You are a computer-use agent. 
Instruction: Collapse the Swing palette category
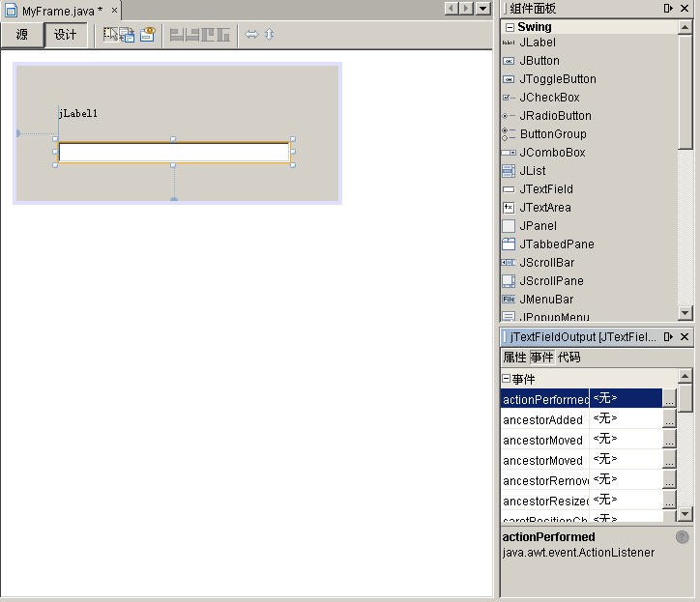510,27
